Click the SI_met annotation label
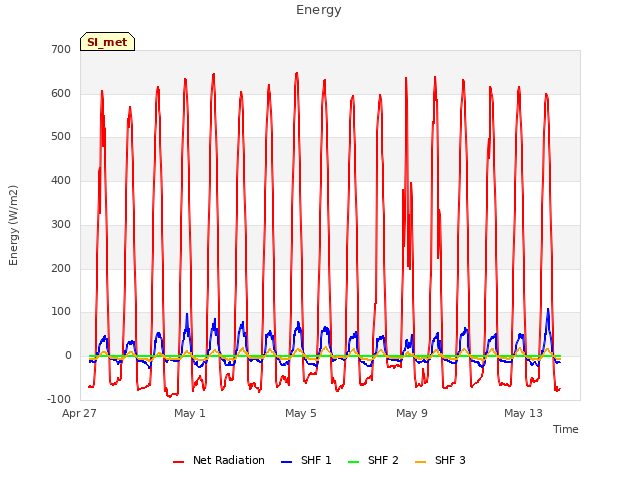This screenshot has width=640, height=480. pos(107,42)
